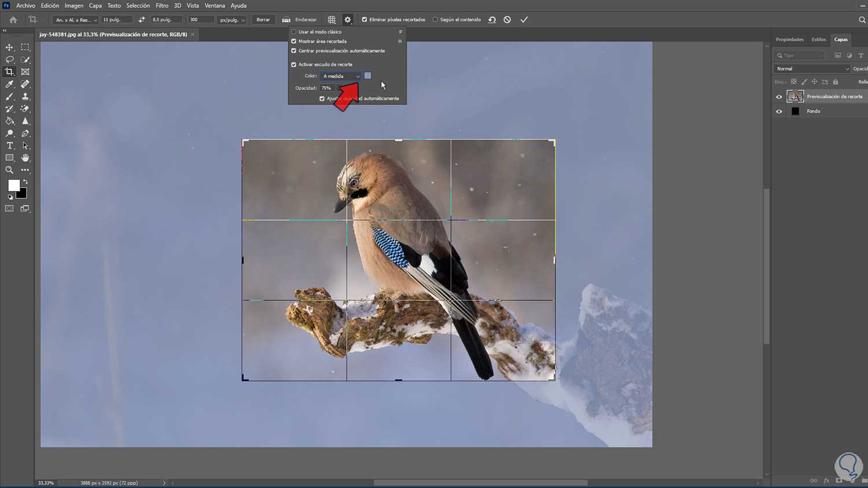The height and width of the screenshot is (488, 868).
Task: Switch to the Propiedades tab
Action: tap(789, 39)
